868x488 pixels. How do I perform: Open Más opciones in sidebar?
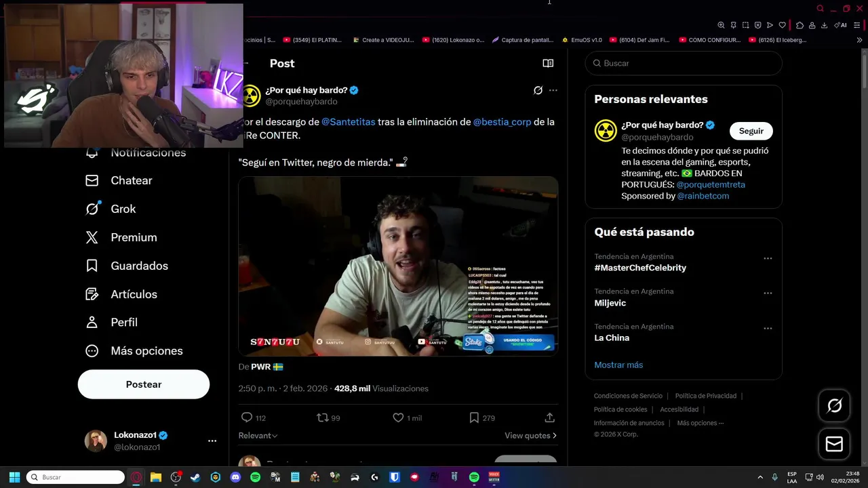tap(134, 350)
